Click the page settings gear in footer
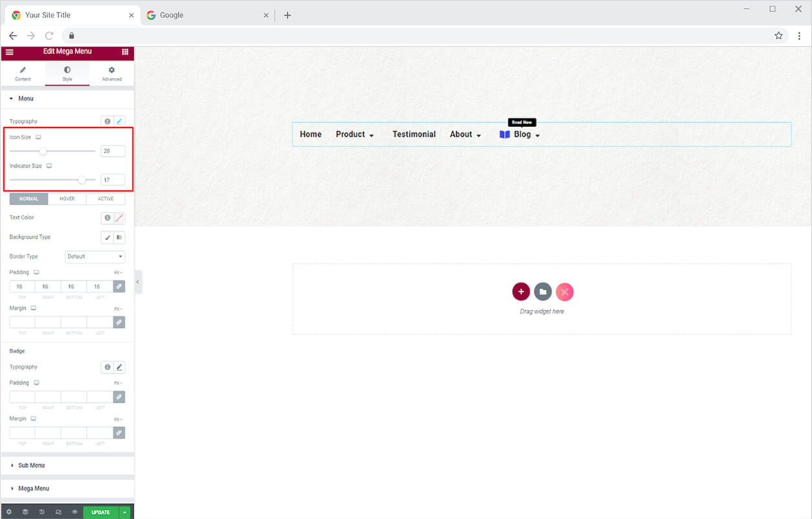The image size is (812, 519). point(9,512)
